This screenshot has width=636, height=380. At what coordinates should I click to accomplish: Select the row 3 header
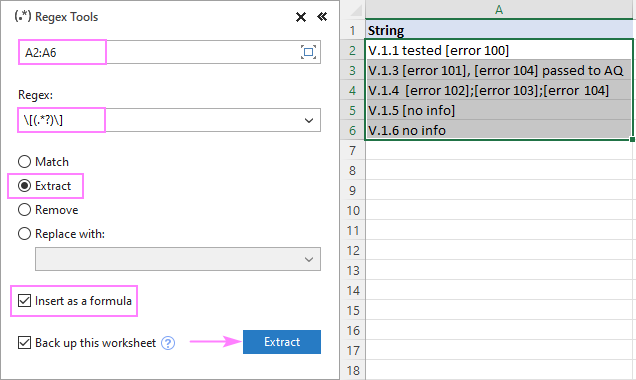pyautogui.click(x=353, y=70)
